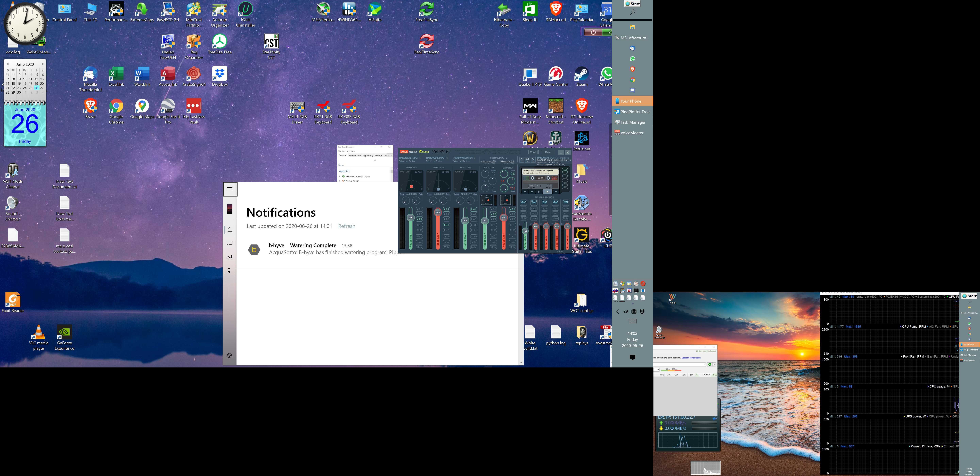Click the VoiceMeeter Menu button
This screenshot has width=980, height=476.
[548, 152]
